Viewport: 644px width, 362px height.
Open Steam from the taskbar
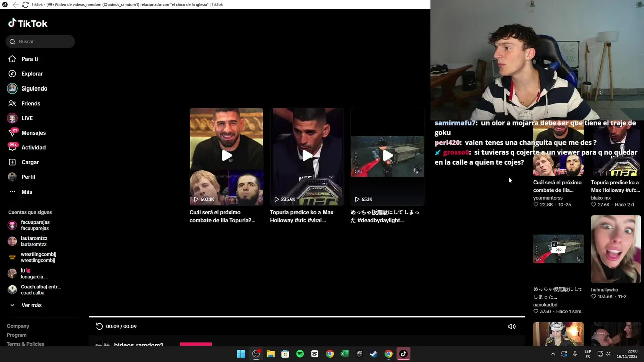click(374, 354)
